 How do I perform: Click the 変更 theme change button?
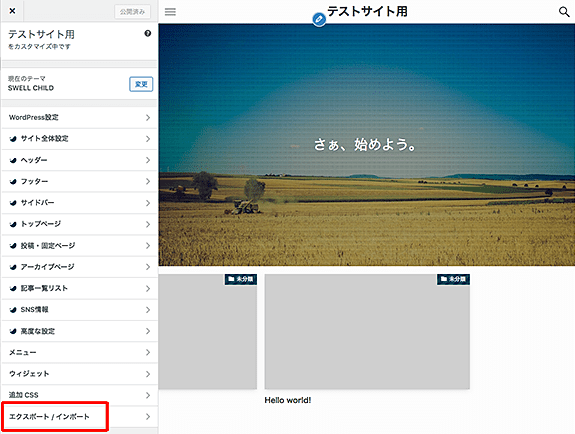[x=141, y=84]
